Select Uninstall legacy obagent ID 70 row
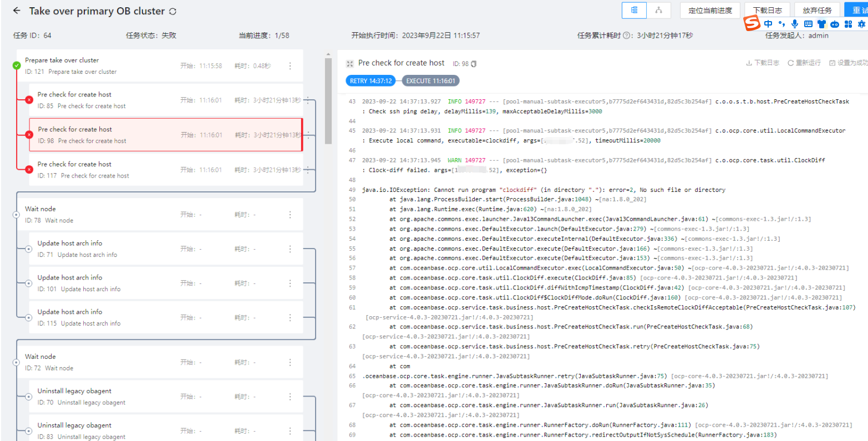Image resolution: width=868 pixels, height=441 pixels. tap(166, 397)
